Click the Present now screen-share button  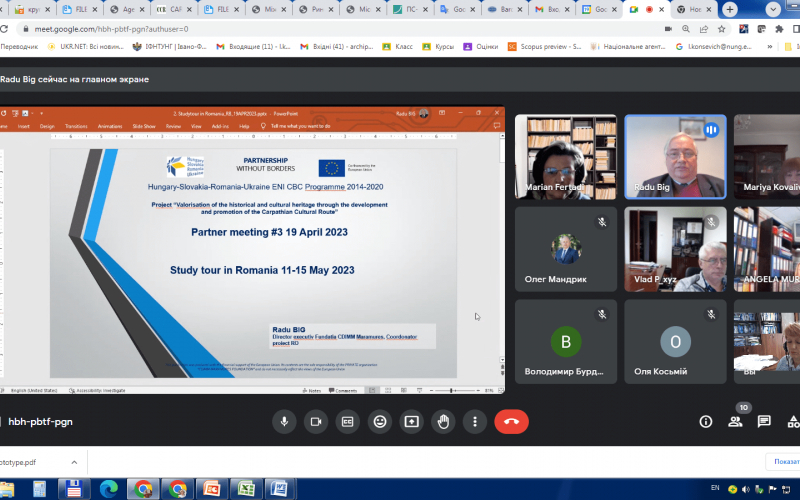(411, 422)
